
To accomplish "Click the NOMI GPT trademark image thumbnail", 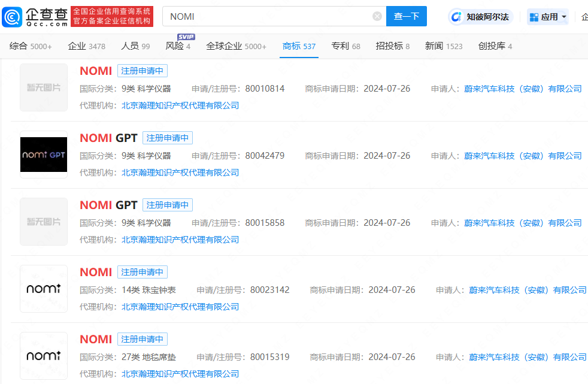I will 43,155.
